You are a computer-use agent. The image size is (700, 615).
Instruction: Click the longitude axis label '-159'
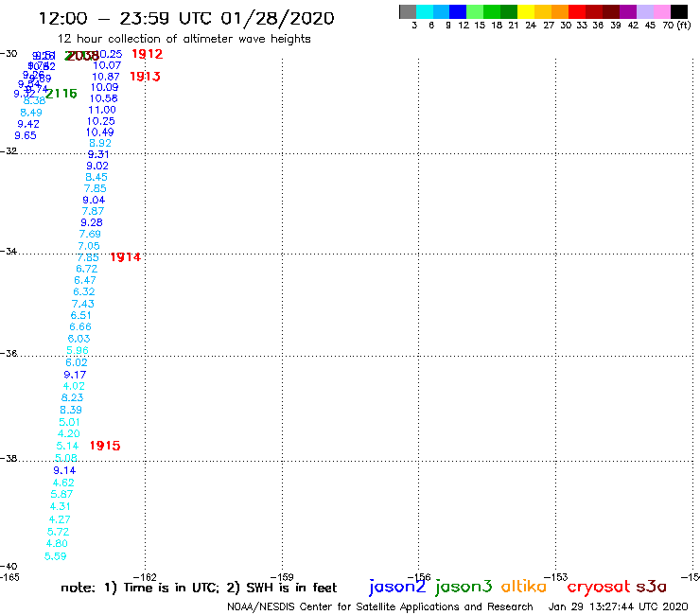[282, 577]
